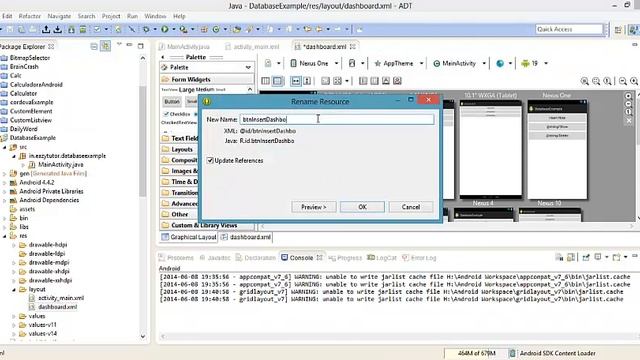Screen dimensions: 640x360
Task: Open the Progress view tab
Action: pyautogui.click(x=345, y=258)
